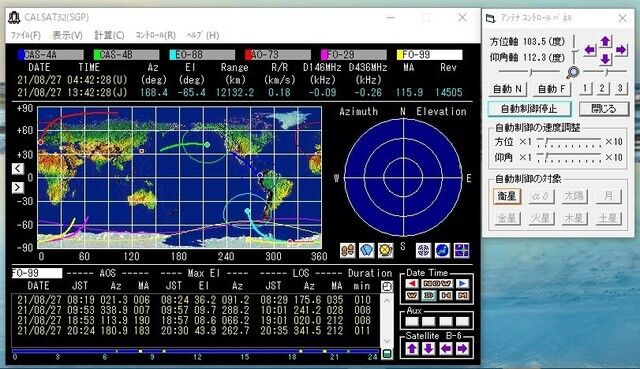Step time forward with blue arrow
Viewport: 640px width, 369px height.
(x=462, y=283)
